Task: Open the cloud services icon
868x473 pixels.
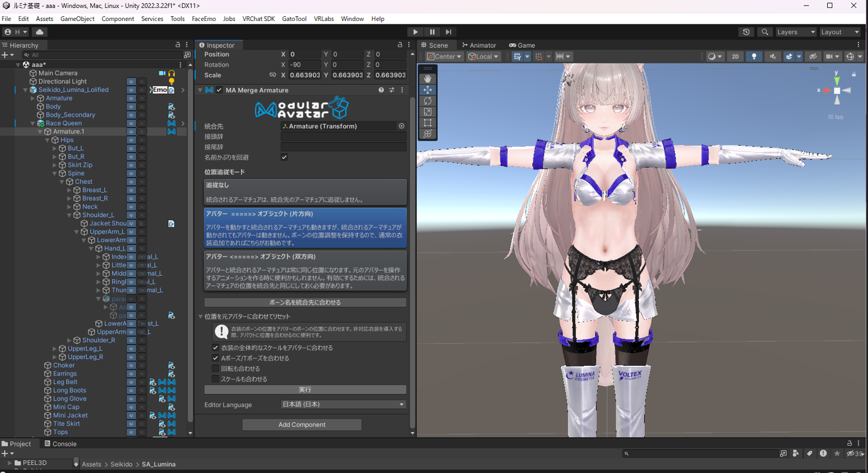Action: 40,32
